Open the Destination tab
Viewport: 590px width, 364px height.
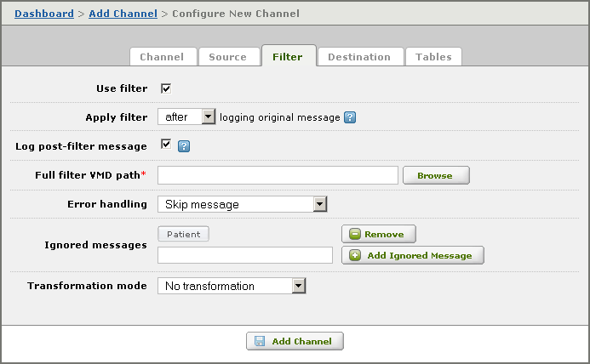[358, 57]
